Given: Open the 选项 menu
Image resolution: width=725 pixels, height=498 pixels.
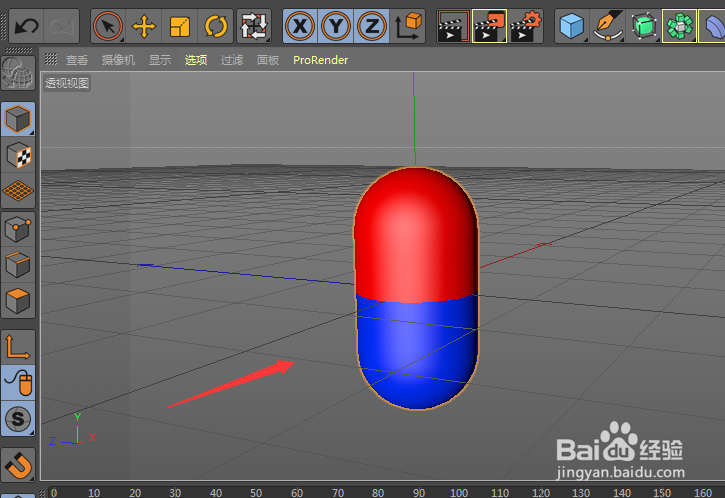Looking at the screenshot, I should click(196, 60).
